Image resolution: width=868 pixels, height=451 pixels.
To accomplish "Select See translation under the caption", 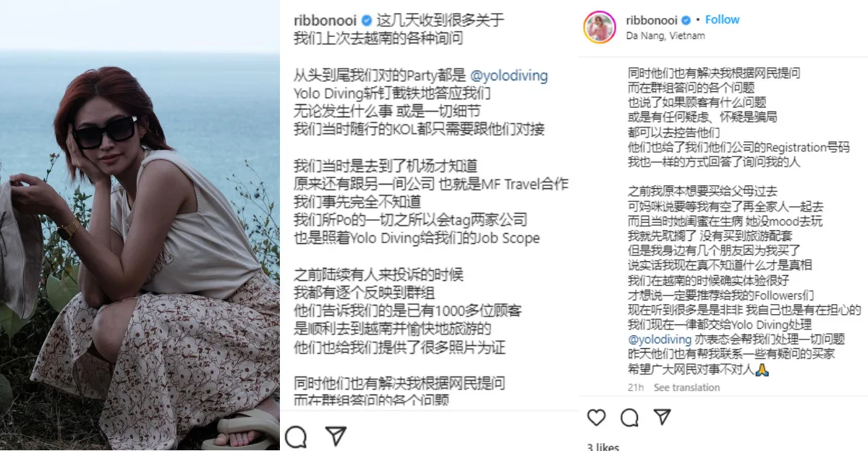I will point(686,388).
